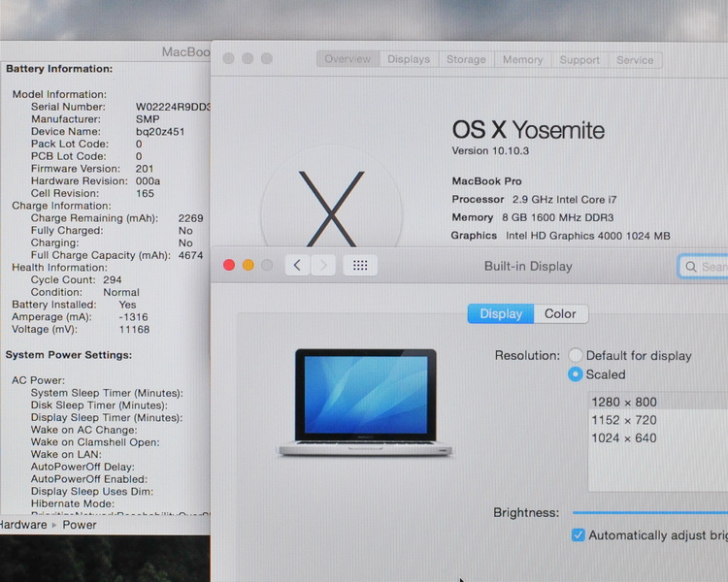The height and width of the screenshot is (582, 728).
Task: Click the Wake on LAN row
Action: [66, 454]
